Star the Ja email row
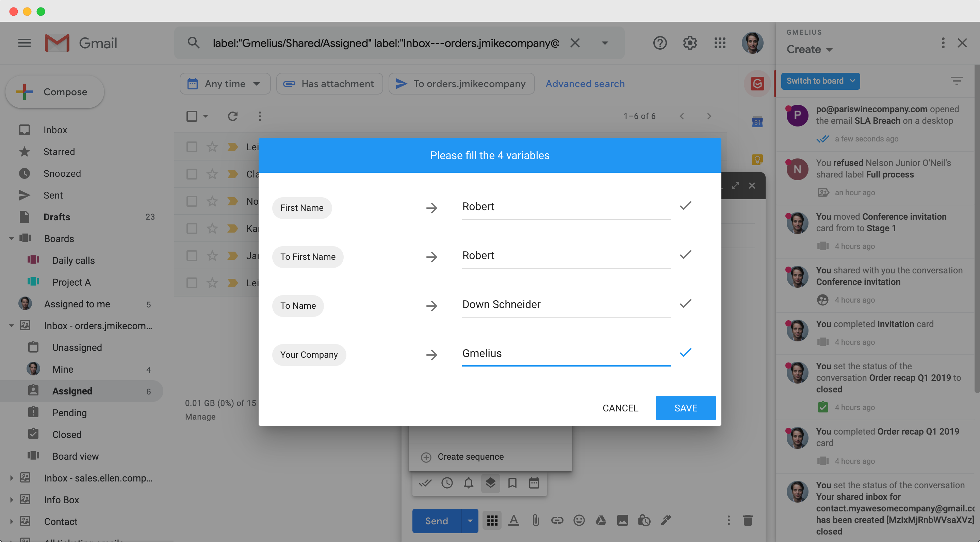This screenshot has height=542, width=980. (x=212, y=255)
